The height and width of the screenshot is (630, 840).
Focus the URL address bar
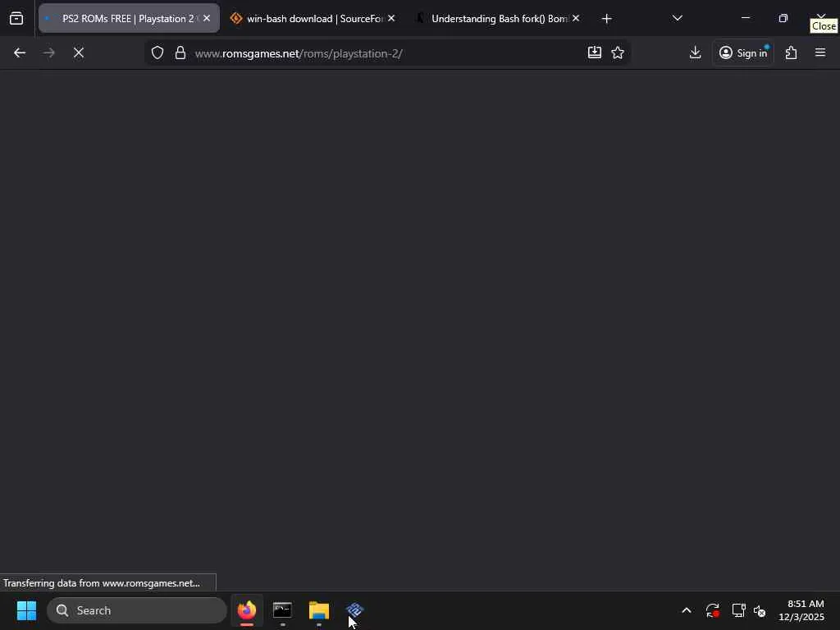pos(386,53)
